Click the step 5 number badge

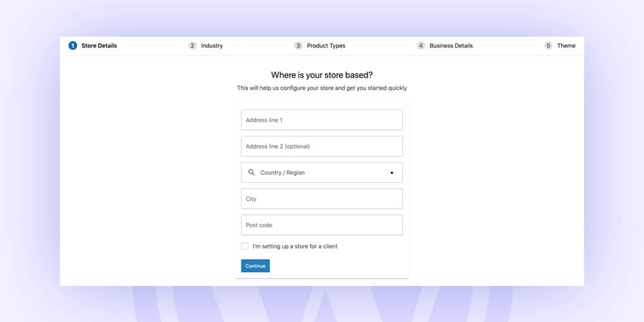(548, 46)
